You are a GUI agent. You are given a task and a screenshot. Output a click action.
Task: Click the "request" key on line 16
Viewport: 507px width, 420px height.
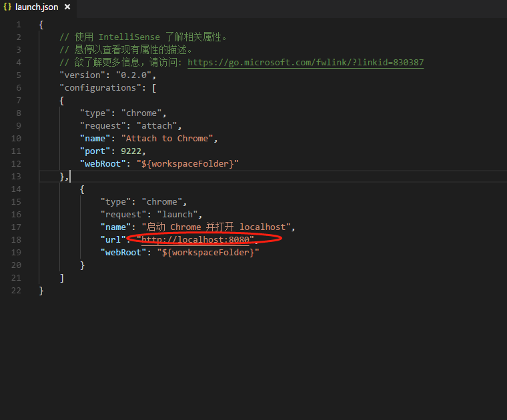point(123,215)
